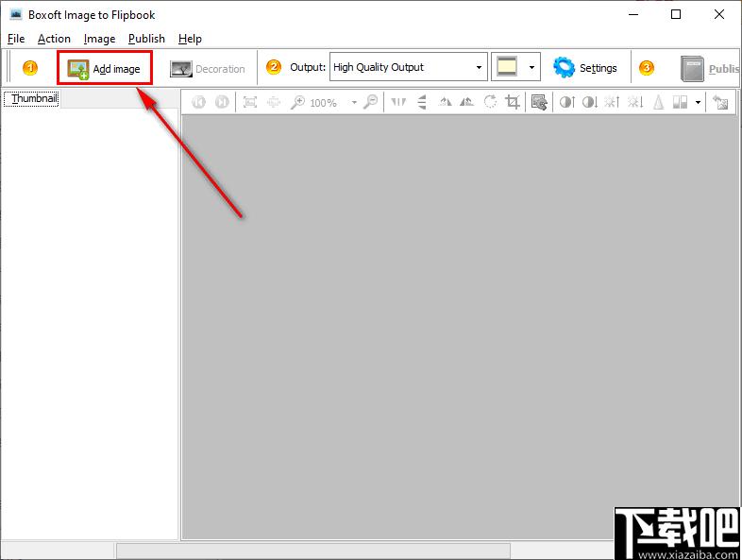Select the crop tool icon
Image resolution: width=742 pixels, height=560 pixels.
(513, 102)
